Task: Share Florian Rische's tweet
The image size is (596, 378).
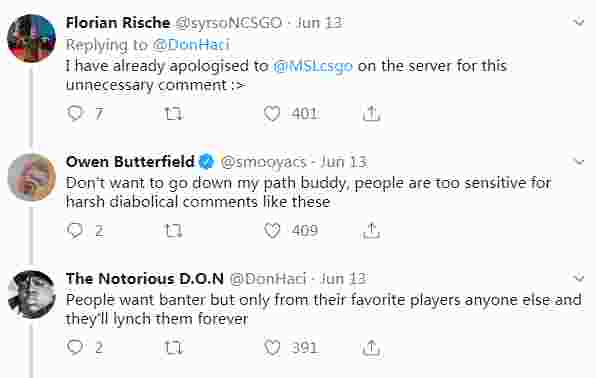Action: coord(371,113)
